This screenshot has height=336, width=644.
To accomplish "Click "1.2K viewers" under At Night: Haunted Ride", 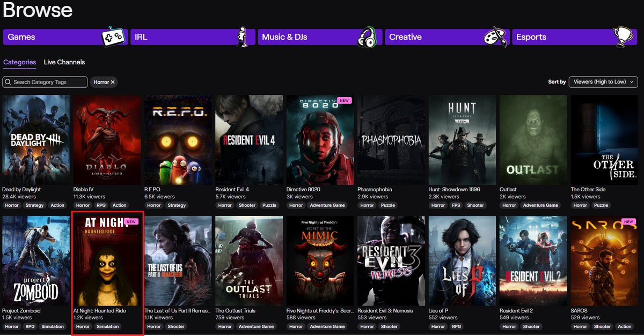I will tap(88, 318).
